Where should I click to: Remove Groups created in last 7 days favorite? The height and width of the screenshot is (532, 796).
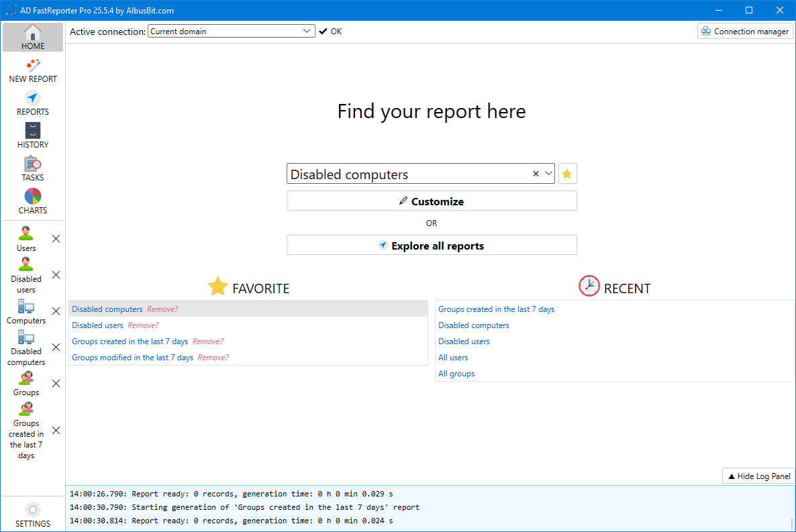click(208, 341)
